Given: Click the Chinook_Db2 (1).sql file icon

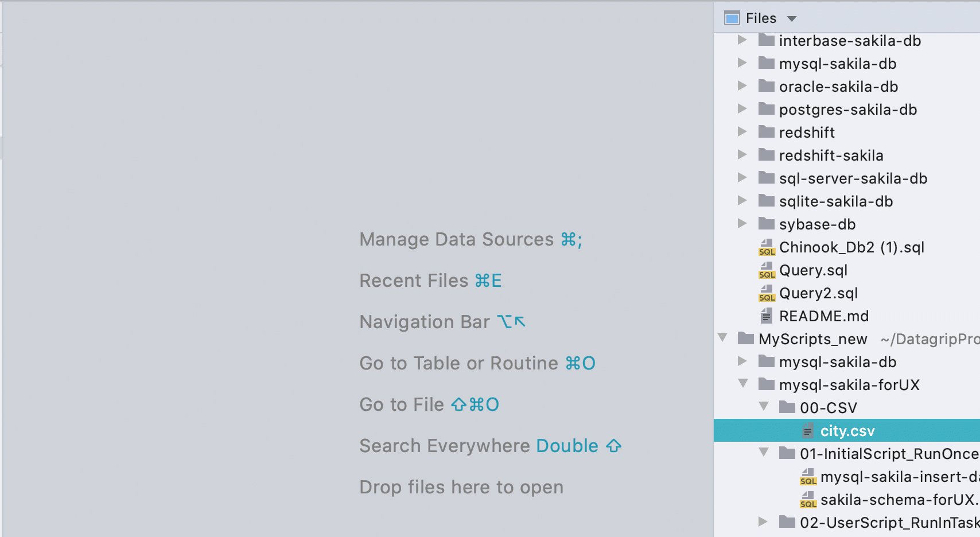Looking at the screenshot, I should pos(767,247).
